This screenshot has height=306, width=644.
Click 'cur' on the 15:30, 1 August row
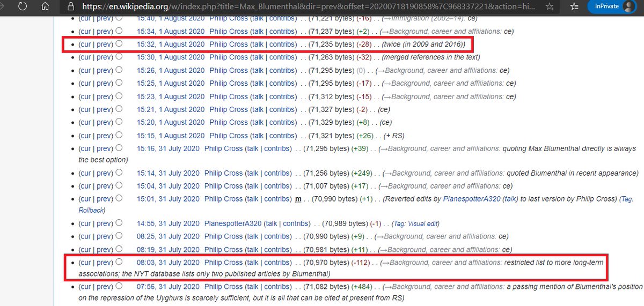(86, 57)
